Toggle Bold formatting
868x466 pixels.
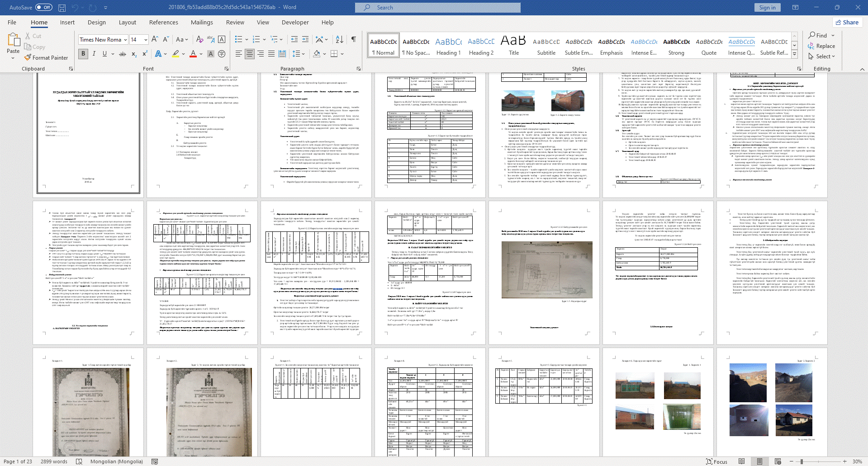(83, 54)
